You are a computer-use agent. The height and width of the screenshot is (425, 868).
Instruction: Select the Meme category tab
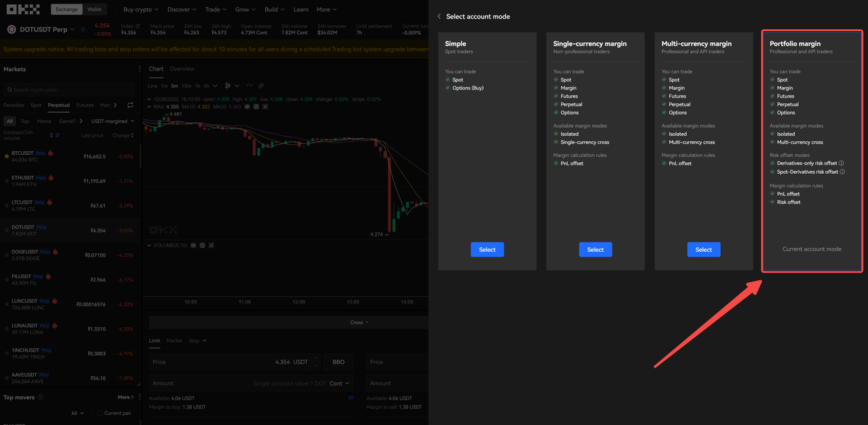pos(44,121)
